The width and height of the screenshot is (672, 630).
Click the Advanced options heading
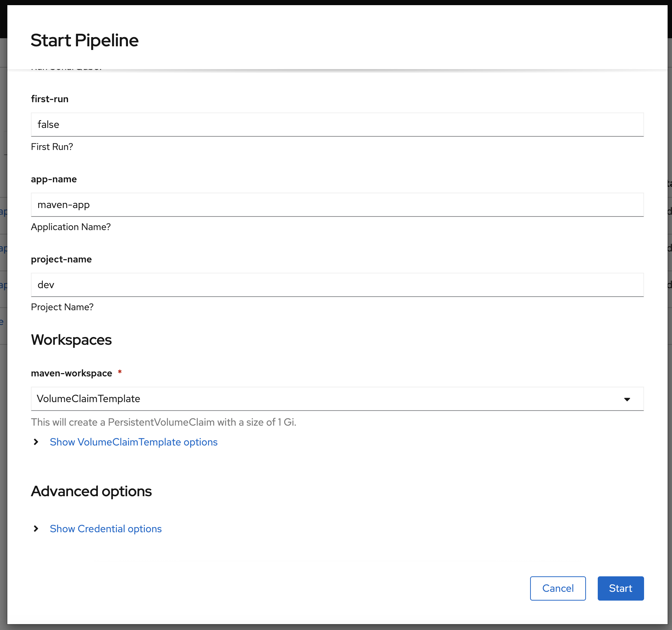91,491
